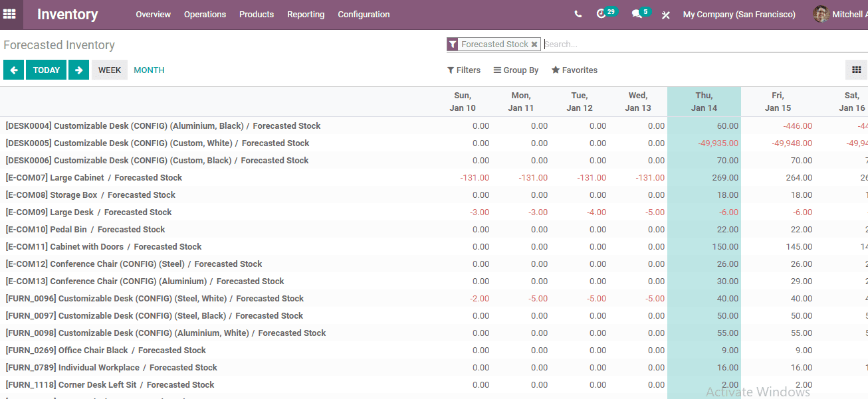Click the Forecasted Inventory page title
The width and height of the screenshot is (868, 399).
[x=59, y=45]
